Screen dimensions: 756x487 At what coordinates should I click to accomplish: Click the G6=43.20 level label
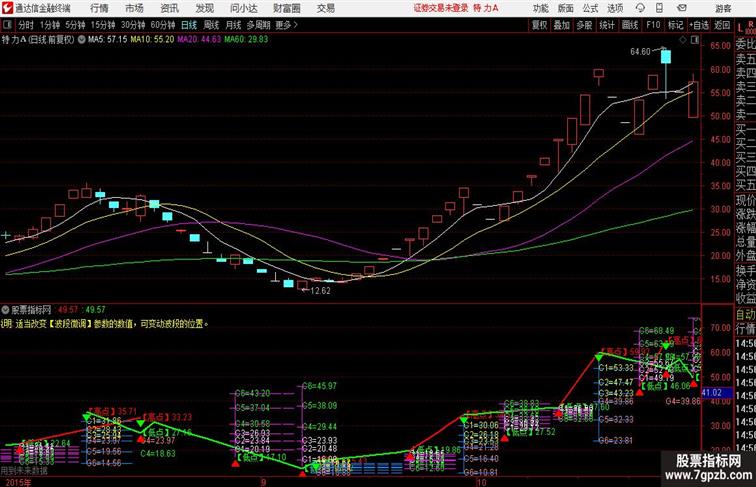coord(253,393)
